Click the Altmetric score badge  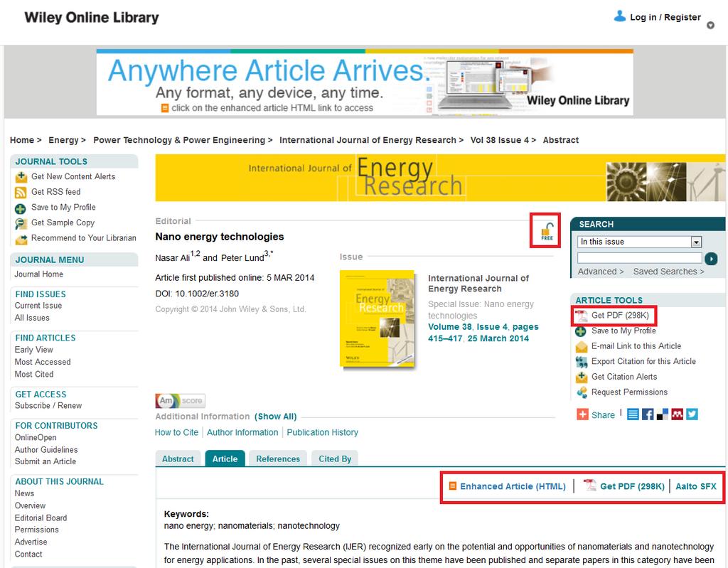(180, 400)
